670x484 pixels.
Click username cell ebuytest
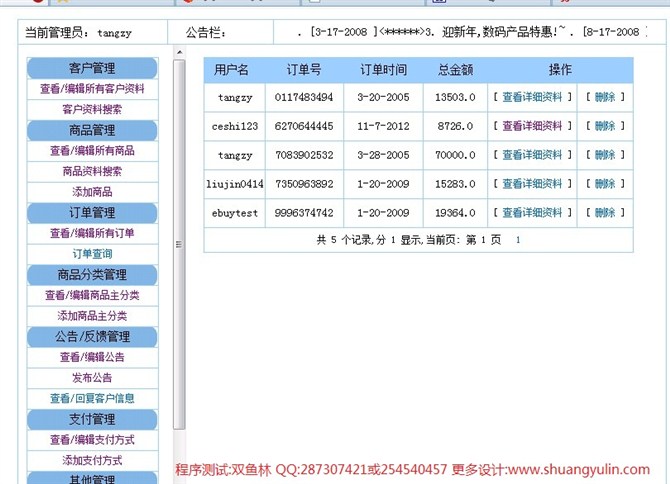235,213
